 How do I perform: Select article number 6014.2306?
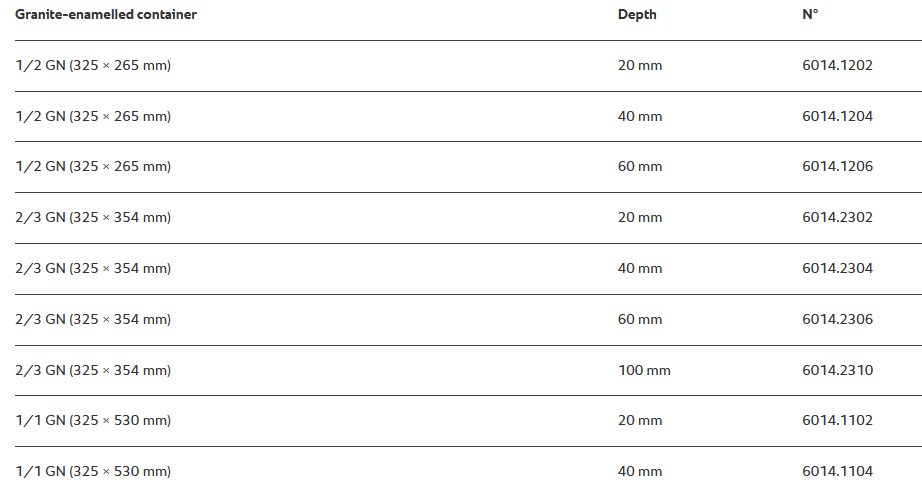point(837,319)
